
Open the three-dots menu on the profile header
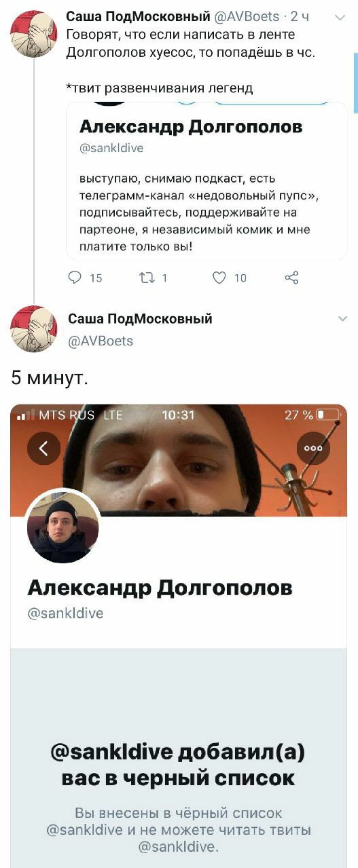314,448
